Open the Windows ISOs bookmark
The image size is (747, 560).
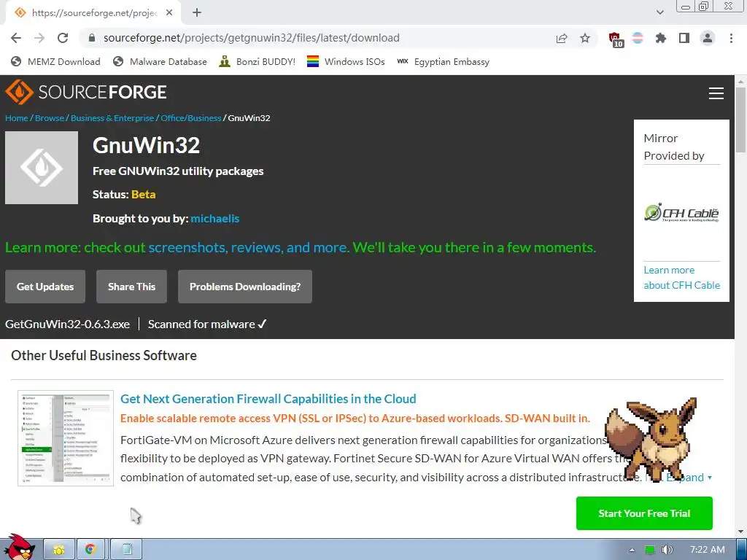click(346, 61)
